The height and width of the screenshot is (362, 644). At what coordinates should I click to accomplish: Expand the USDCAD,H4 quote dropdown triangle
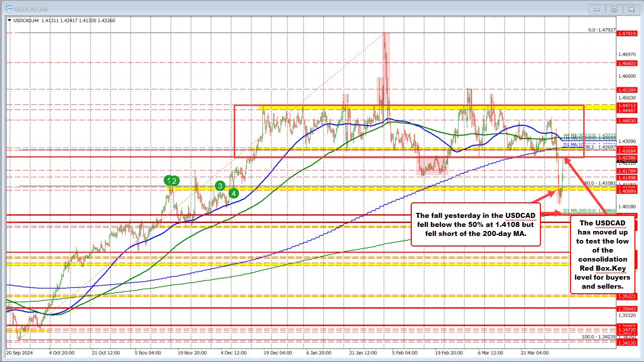click(x=10, y=21)
